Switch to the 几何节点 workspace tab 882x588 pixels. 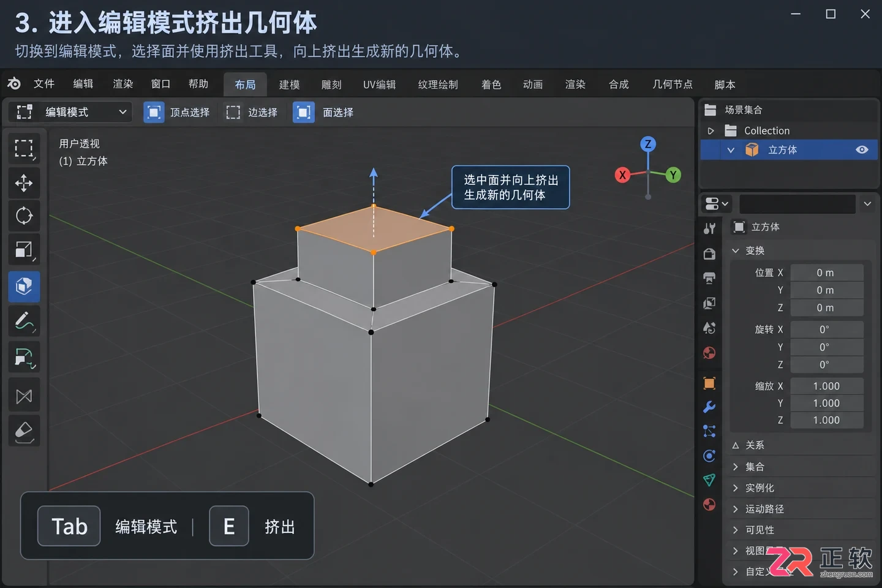[672, 85]
